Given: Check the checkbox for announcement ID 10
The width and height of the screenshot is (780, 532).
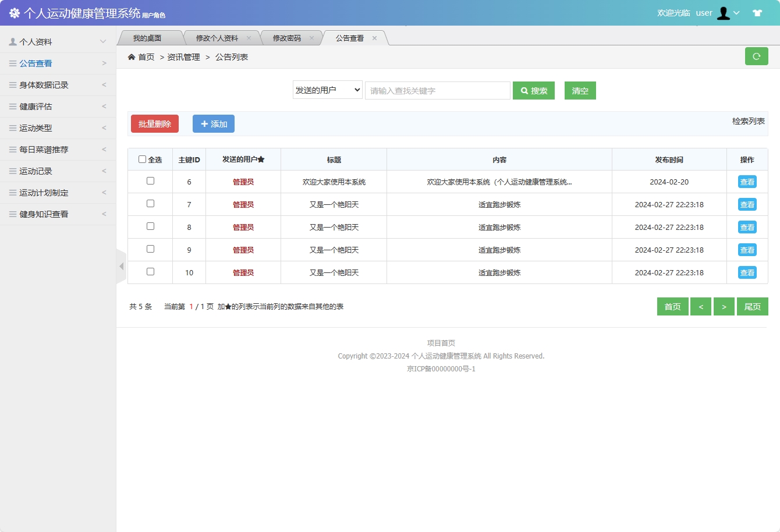Looking at the screenshot, I should 150,272.
